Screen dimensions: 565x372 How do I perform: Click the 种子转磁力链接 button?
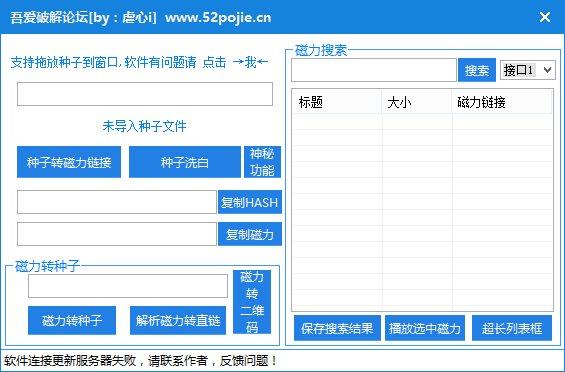(69, 162)
